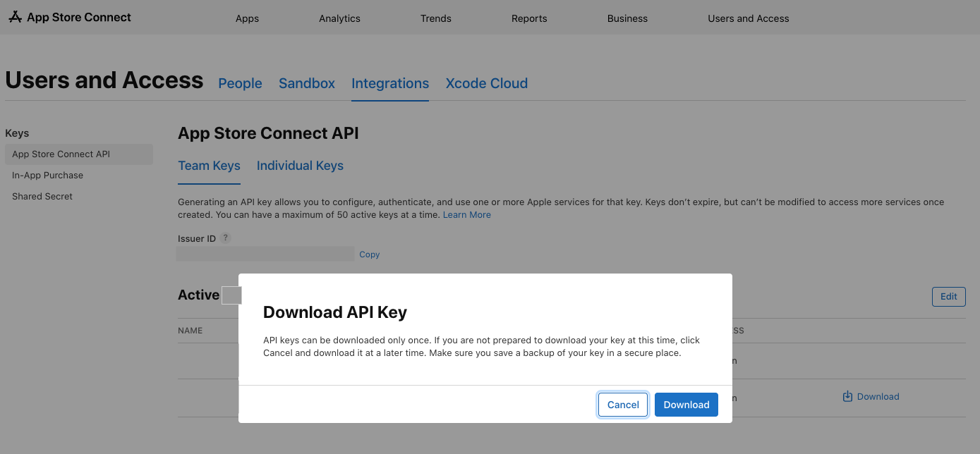980x454 pixels.
Task: Switch to Team Keys tab
Action: coord(209,166)
